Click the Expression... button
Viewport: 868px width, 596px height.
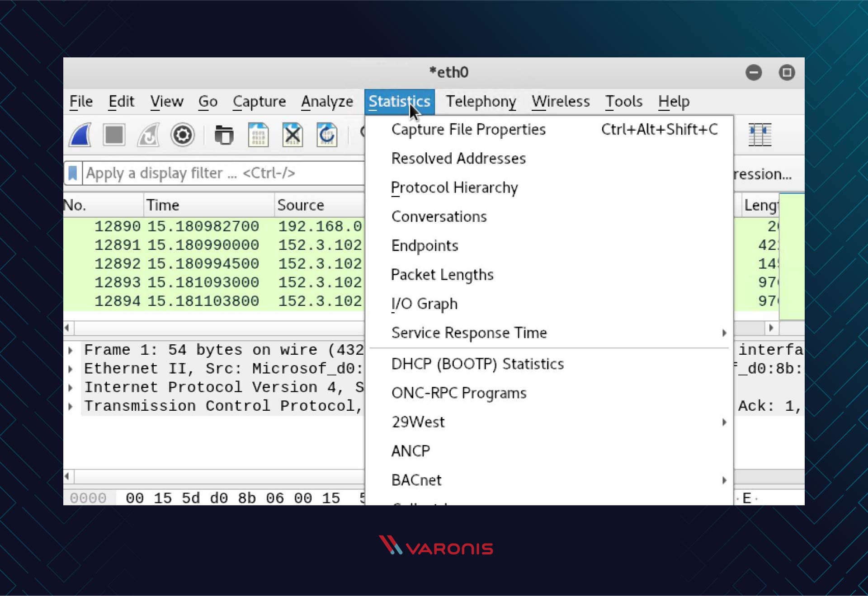click(x=763, y=174)
